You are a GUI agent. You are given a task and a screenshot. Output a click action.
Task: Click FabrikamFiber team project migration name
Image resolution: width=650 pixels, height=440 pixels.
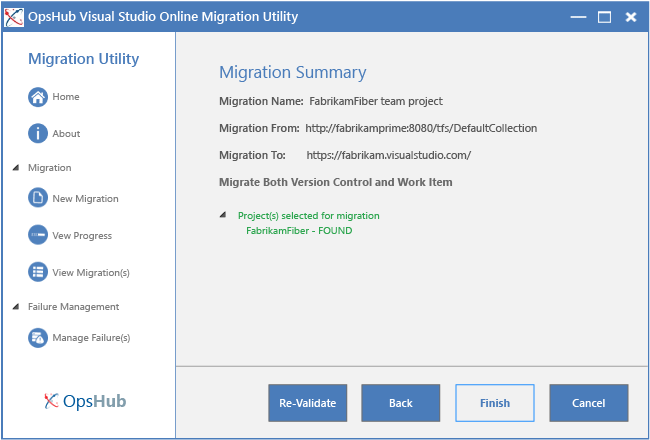coord(376,101)
